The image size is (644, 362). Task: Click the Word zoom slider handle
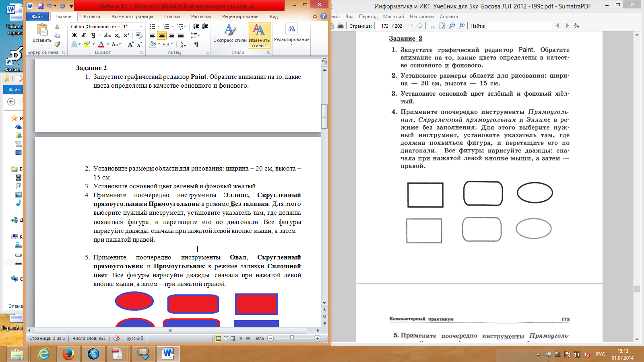292,338
